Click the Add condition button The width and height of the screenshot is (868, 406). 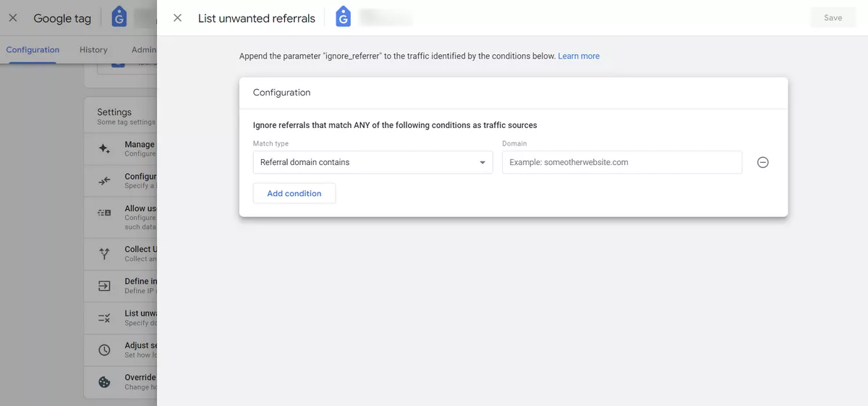coord(294,193)
